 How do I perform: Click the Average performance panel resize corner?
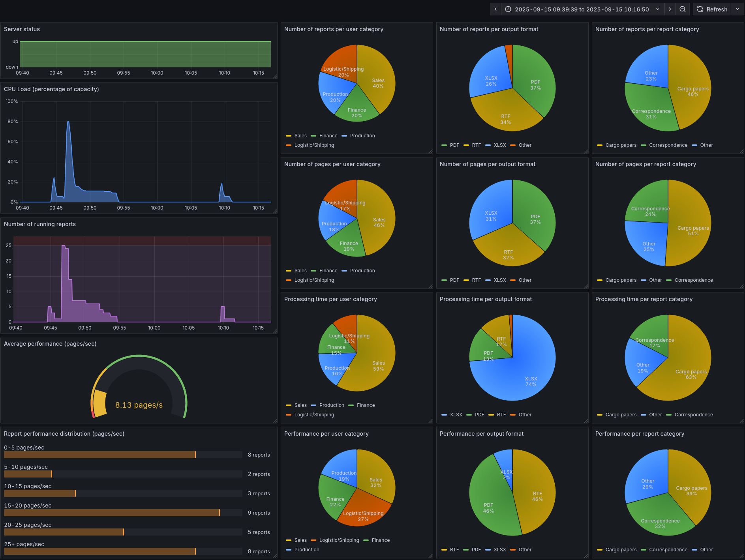(275, 421)
